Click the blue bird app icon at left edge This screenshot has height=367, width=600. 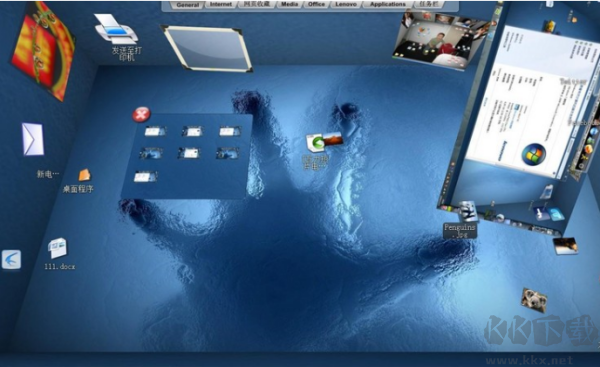tap(11, 260)
